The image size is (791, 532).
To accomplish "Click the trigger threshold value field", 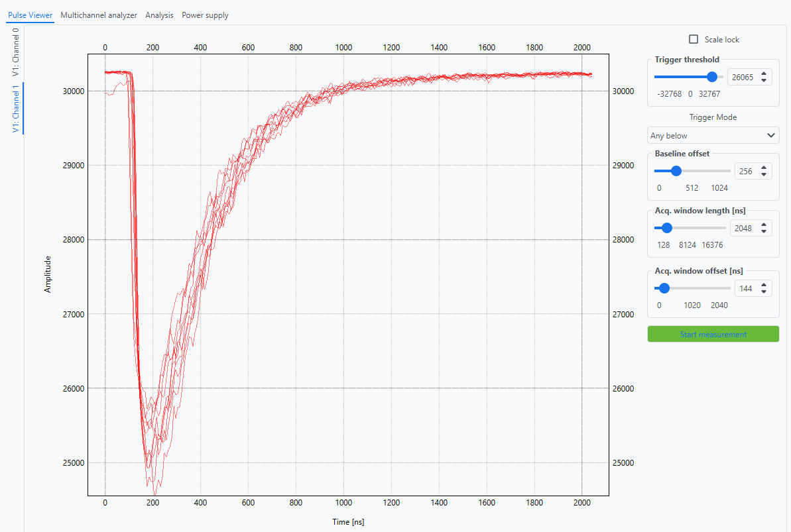I will pyautogui.click(x=743, y=78).
